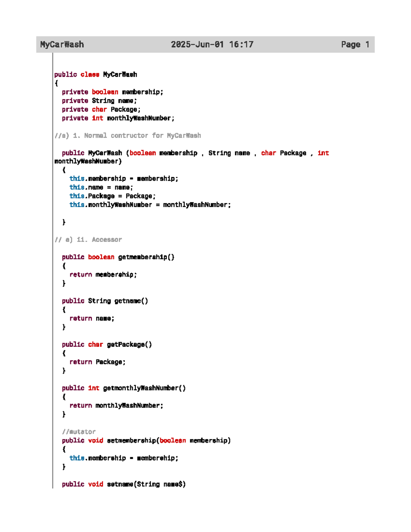Click the MyCarWash title in the page header
411x532 pixels.
[x=62, y=45]
